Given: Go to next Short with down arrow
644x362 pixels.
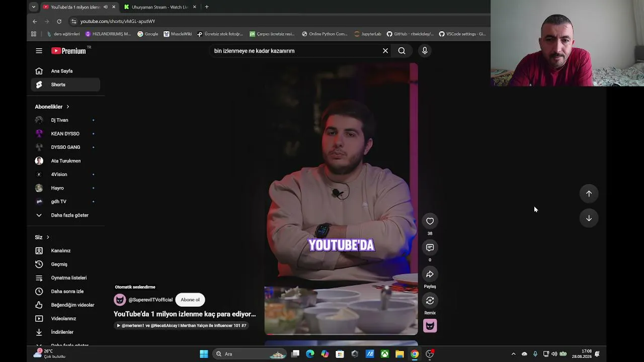Looking at the screenshot, I should (x=589, y=218).
